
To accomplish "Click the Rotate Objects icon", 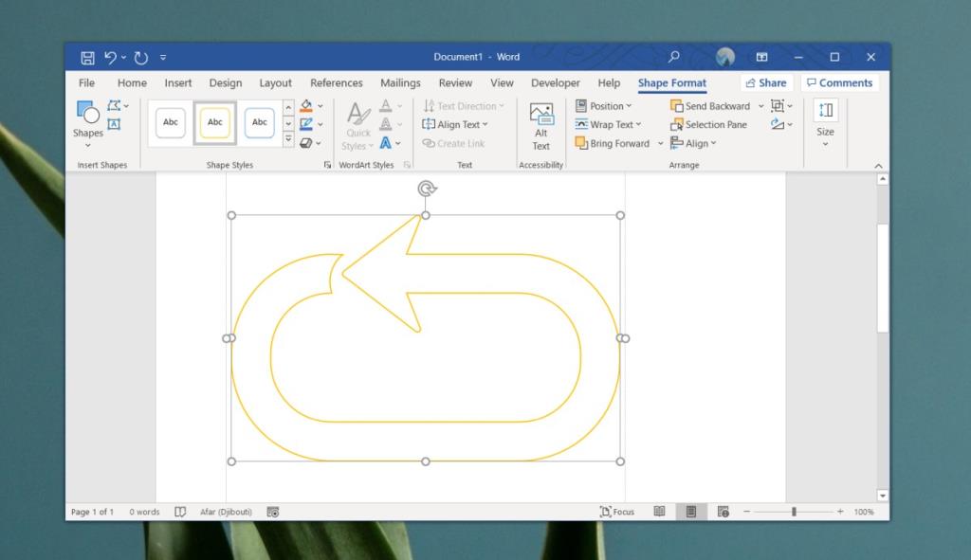I will click(x=776, y=124).
